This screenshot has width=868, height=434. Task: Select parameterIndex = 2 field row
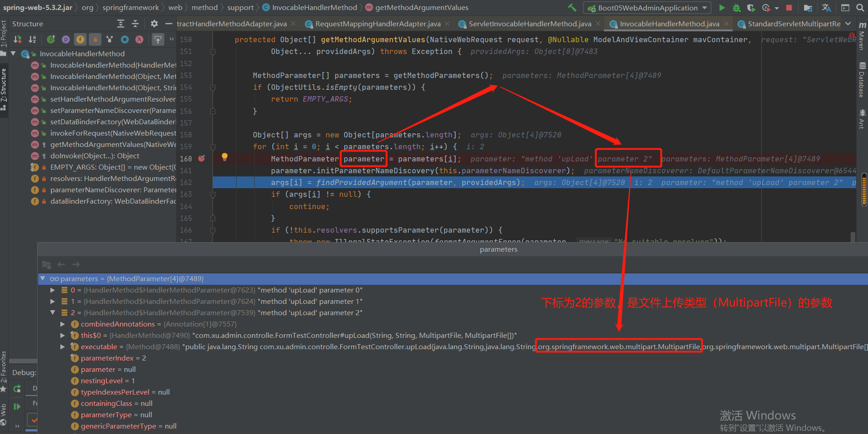[x=113, y=358]
